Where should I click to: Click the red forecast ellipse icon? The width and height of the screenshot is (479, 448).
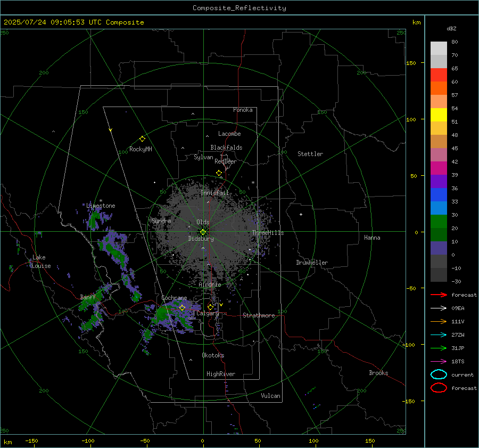pos(439,388)
